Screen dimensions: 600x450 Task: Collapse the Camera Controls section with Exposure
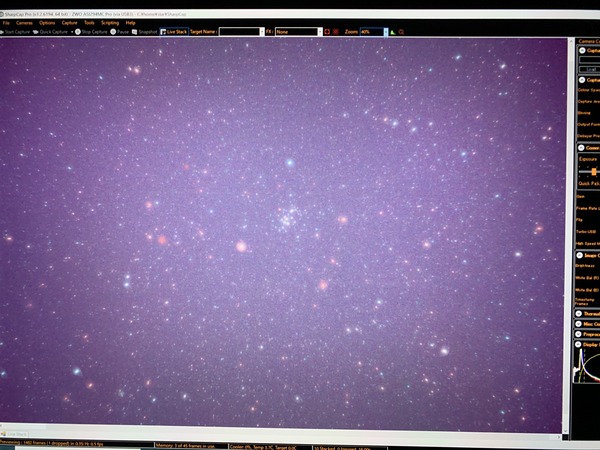pos(581,148)
